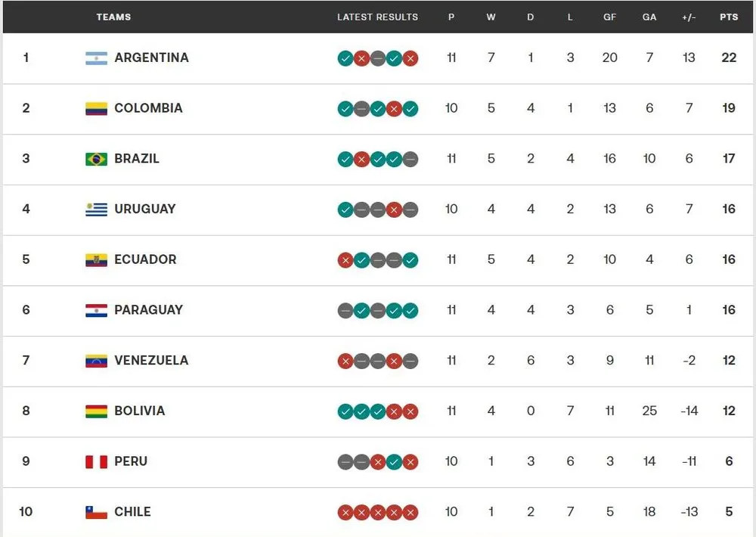Select the Venezuela flag icon

tap(97, 361)
